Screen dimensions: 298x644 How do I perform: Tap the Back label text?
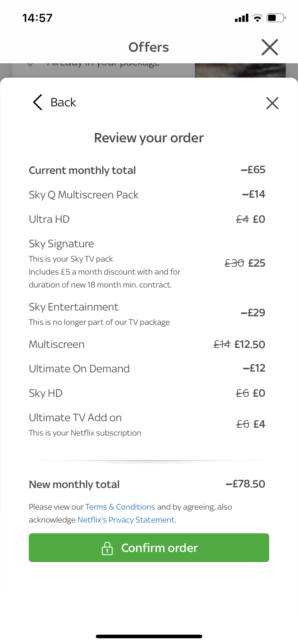[x=63, y=102]
